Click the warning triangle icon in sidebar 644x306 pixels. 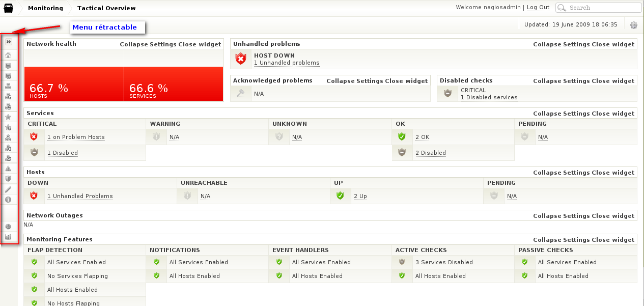[8, 169]
